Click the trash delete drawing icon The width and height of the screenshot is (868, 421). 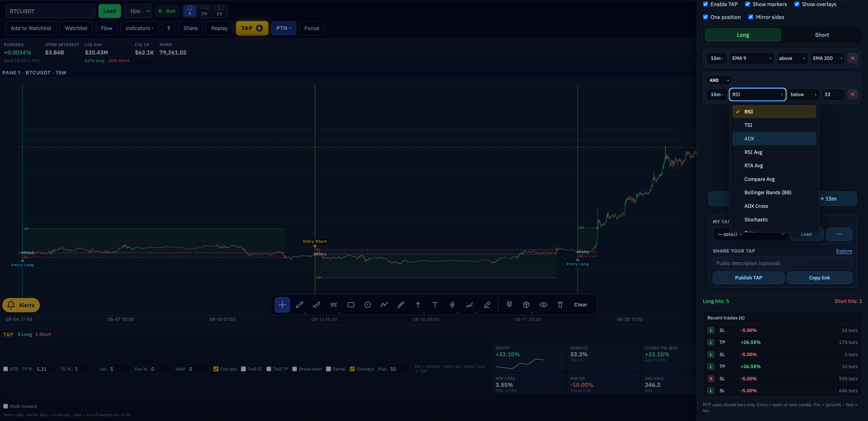560,305
